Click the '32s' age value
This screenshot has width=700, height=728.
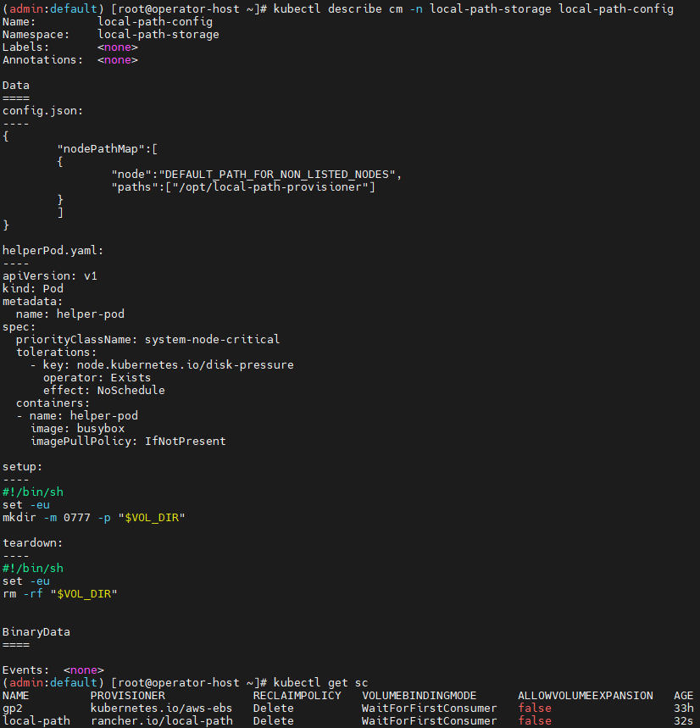(683, 721)
